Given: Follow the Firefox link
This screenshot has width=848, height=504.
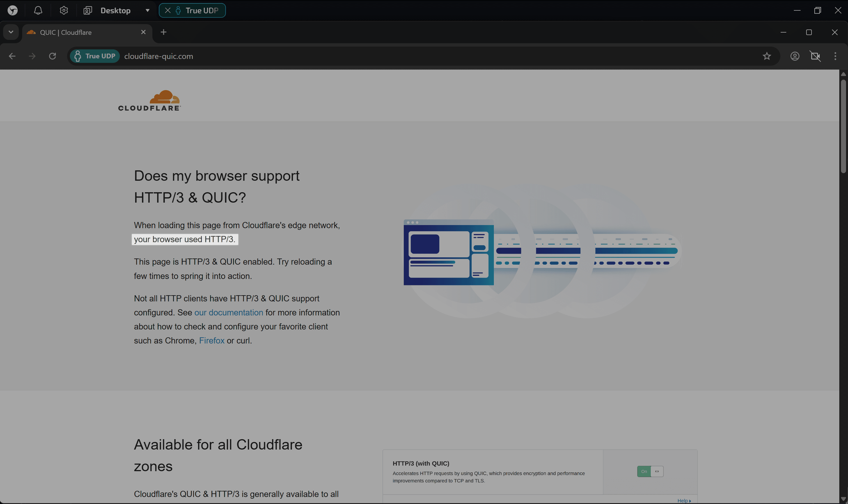Looking at the screenshot, I should pyautogui.click(x=212, y=341).
